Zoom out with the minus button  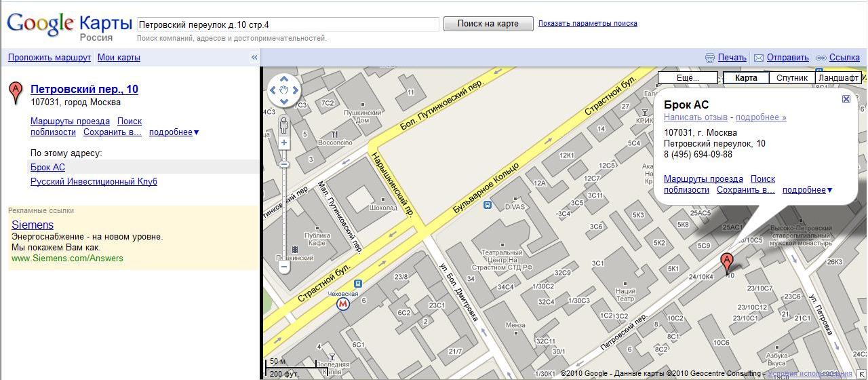point(284,267)
